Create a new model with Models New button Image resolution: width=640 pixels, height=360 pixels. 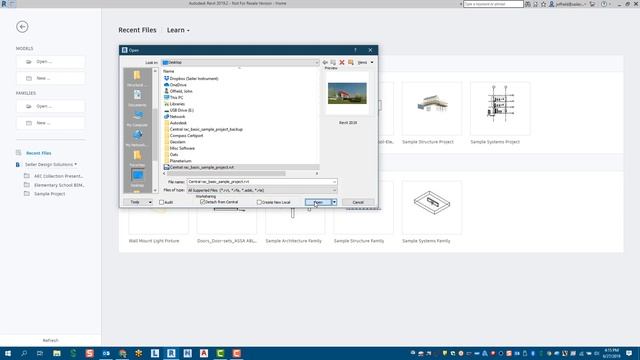51,78
